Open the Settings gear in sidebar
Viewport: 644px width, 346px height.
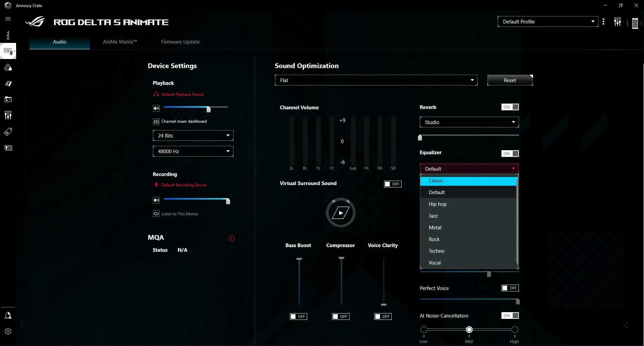pyautogui.click(x=8, y=331)
